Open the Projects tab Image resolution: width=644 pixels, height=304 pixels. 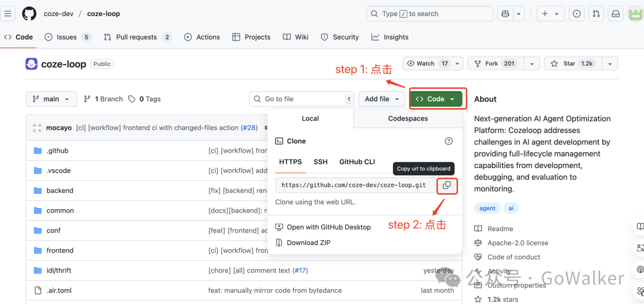[252, 37]
